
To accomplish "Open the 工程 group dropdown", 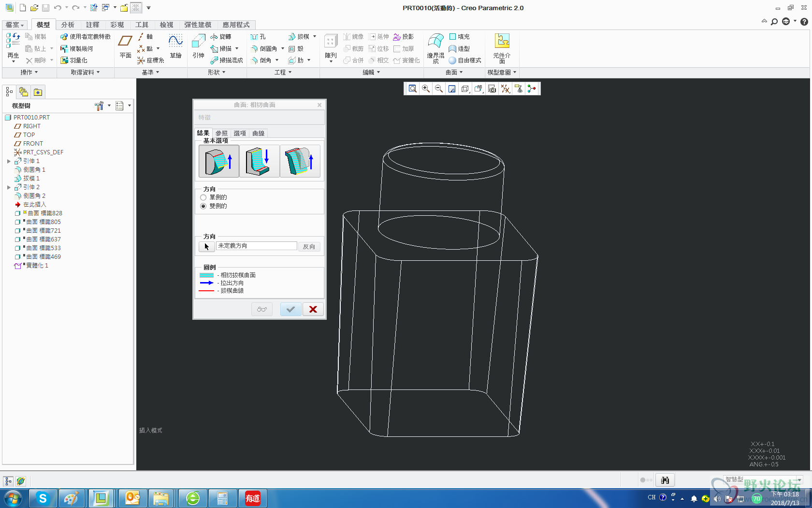I will tap(283, 72).
